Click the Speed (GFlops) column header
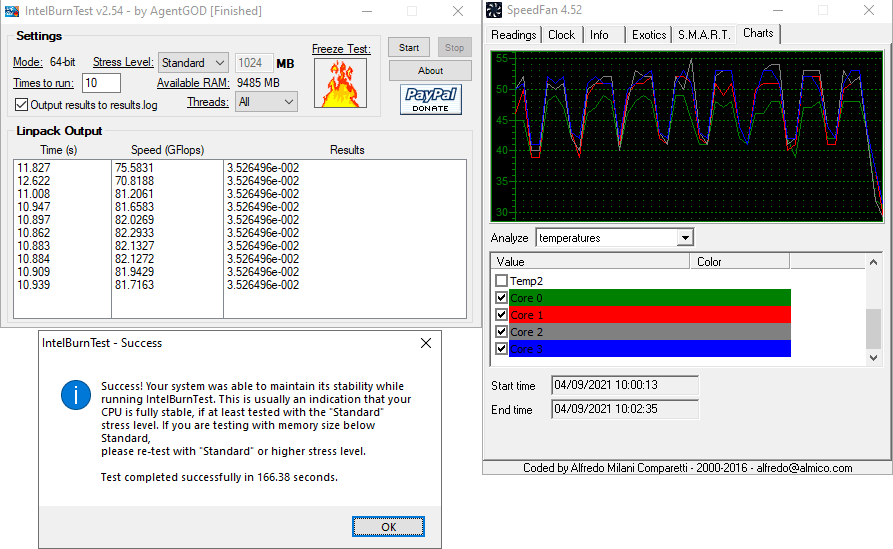This screenshot has height=549, width=893. (167, 150)
